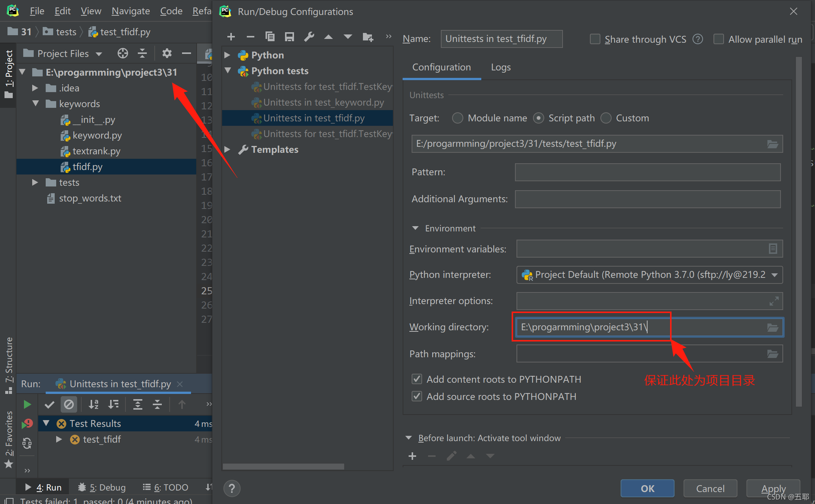This screenshot has height=504, width=815.
Task: Enable Share through VCS checkbox
Action: coord(595,39)
